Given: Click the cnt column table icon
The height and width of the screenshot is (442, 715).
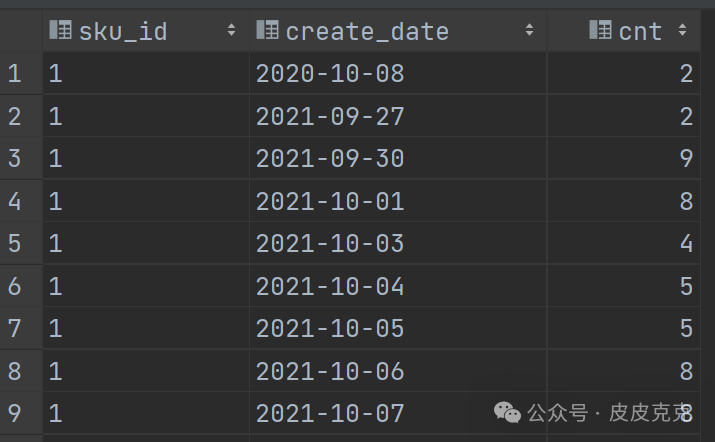Looking at the screenshot, I should [x=600, y=30].
